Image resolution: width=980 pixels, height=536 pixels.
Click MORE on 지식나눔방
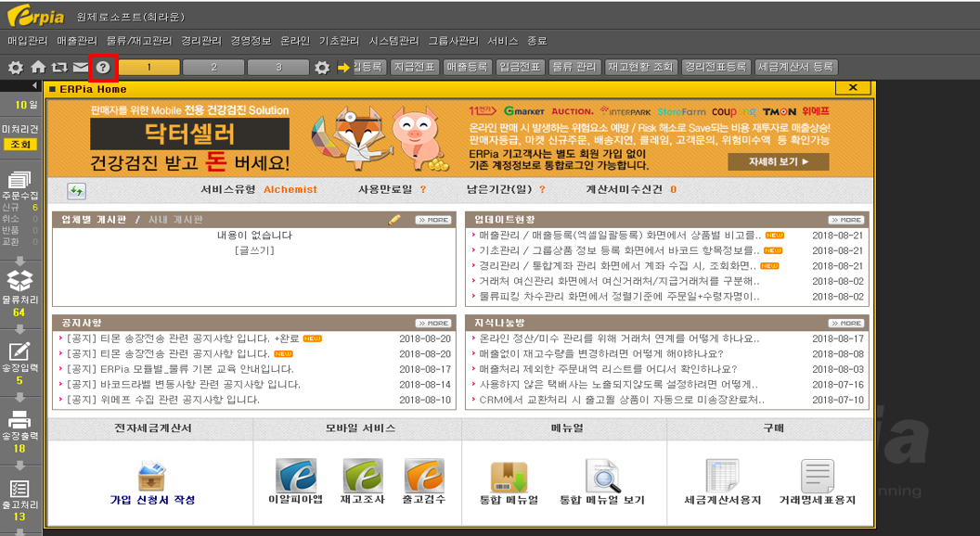846,323
